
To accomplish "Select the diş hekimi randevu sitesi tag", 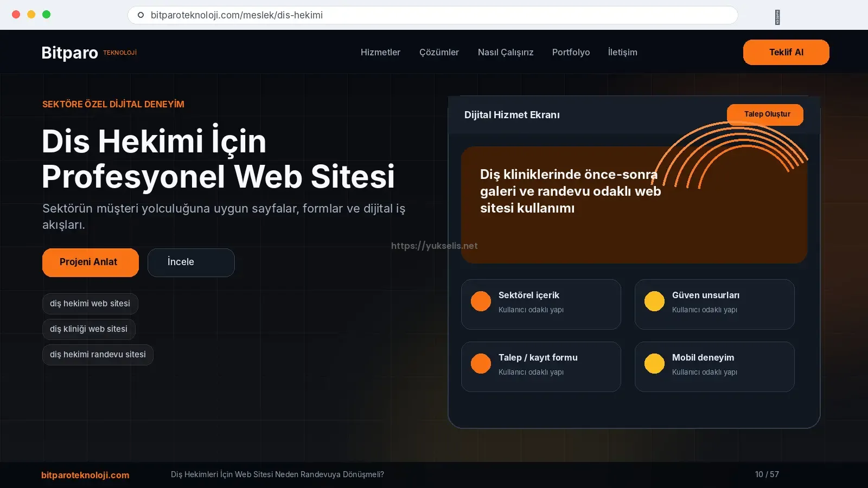I will tap(98, 355).
